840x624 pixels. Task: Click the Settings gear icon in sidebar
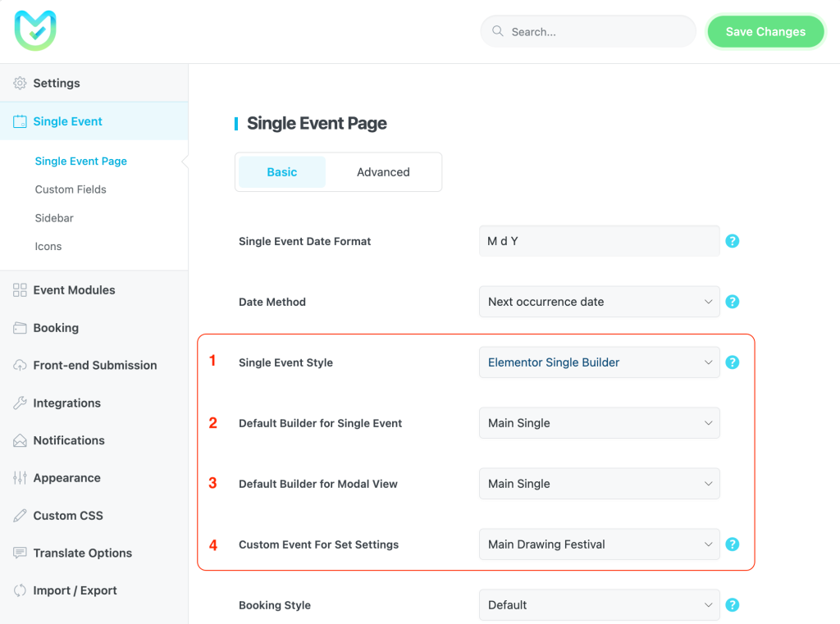(x=18, y=83)
